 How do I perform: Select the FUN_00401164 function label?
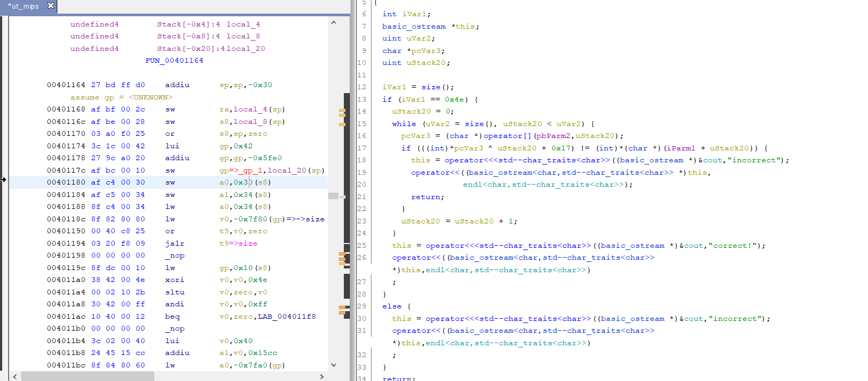click(174, 61)
